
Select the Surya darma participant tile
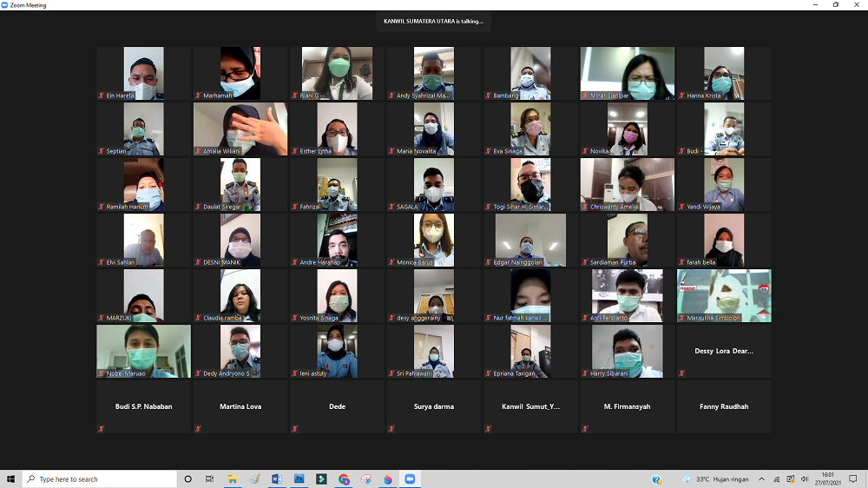[434, 406]
